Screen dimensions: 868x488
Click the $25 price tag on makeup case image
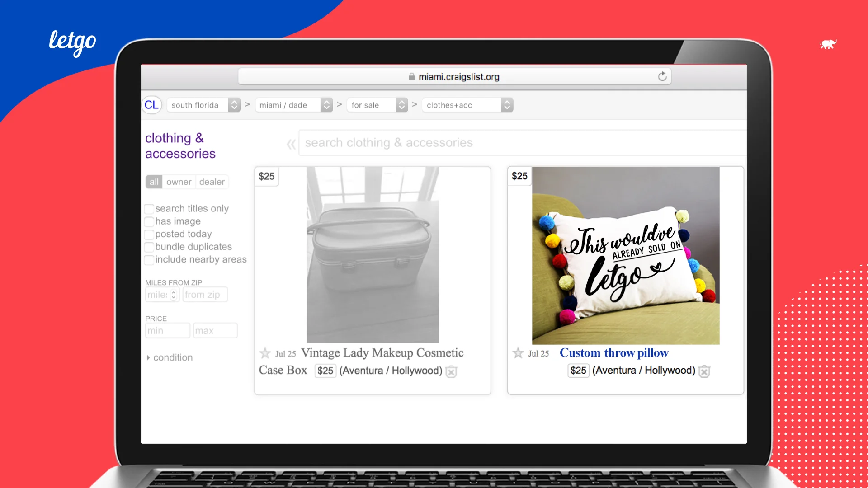coord(267,176)
